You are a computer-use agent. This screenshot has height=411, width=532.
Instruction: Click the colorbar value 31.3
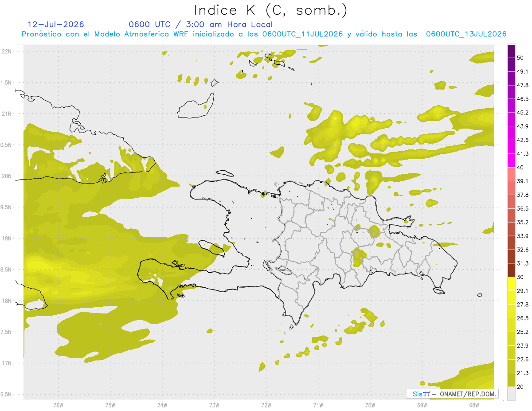tap(523, 263)
